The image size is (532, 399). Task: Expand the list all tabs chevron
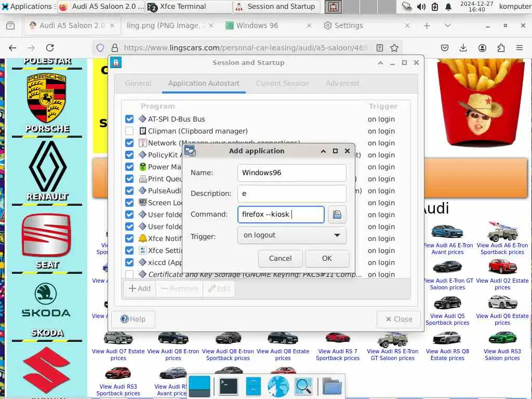coord(447,25)
